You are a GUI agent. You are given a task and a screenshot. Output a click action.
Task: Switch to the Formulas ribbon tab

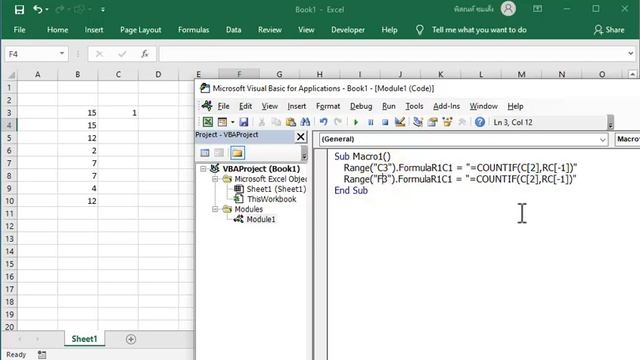click(193, 30)
